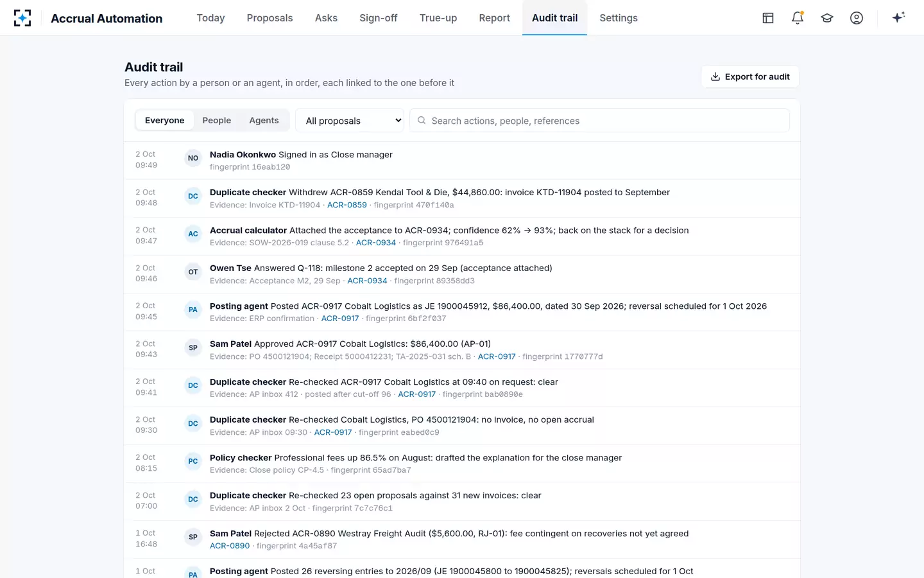
Task: Open the graduation cap learning icon
Action: [827, 18]
